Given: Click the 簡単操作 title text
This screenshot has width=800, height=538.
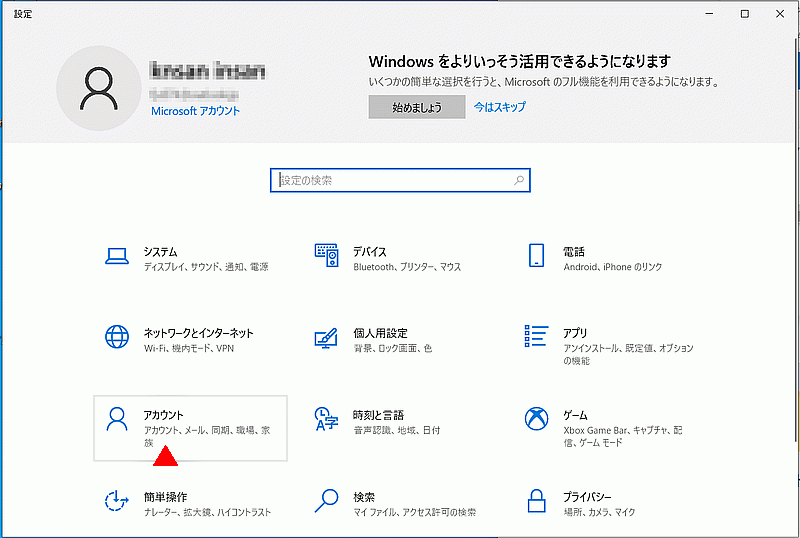Looking at the screenshot, I should [165, 497].
